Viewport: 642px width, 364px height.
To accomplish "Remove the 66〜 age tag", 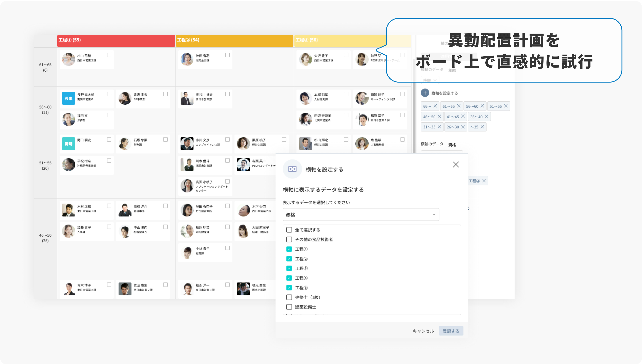I will (435, 106).
